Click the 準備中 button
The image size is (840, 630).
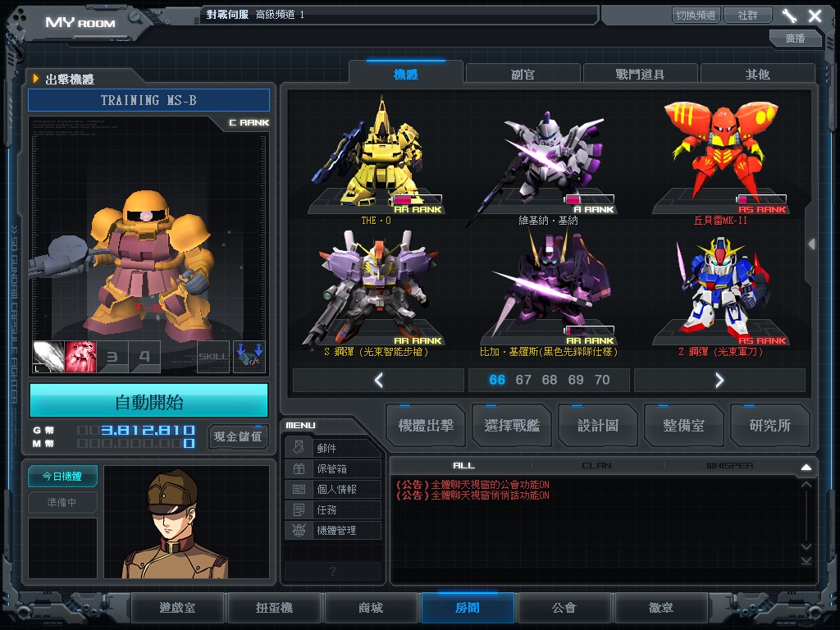(62, 502)
